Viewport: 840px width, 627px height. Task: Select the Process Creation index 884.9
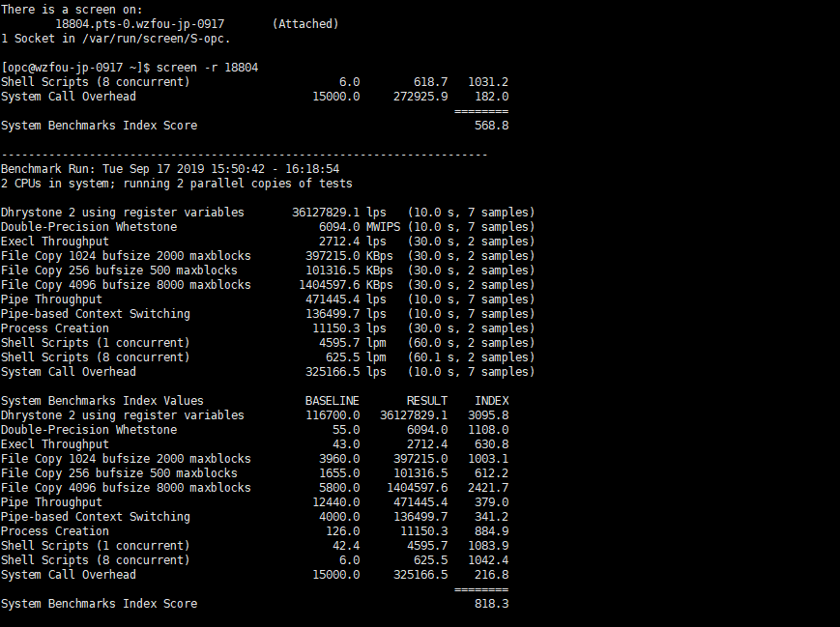click(x=491, y=530)
